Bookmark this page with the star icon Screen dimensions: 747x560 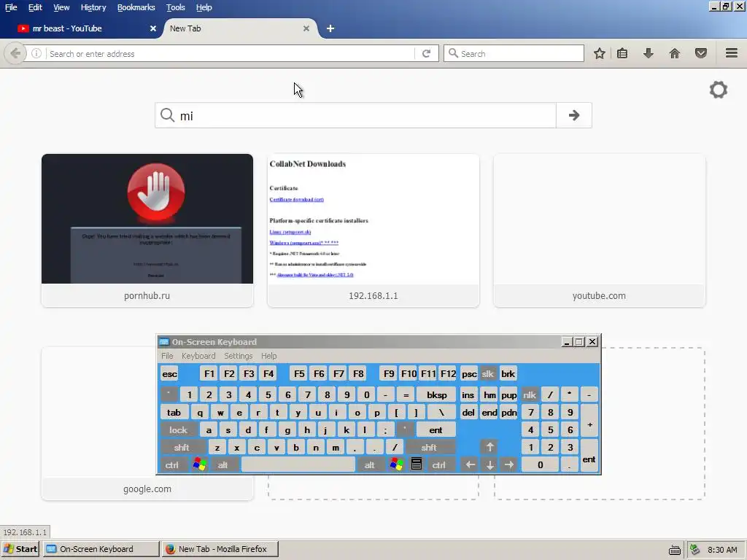click(600, 53)
